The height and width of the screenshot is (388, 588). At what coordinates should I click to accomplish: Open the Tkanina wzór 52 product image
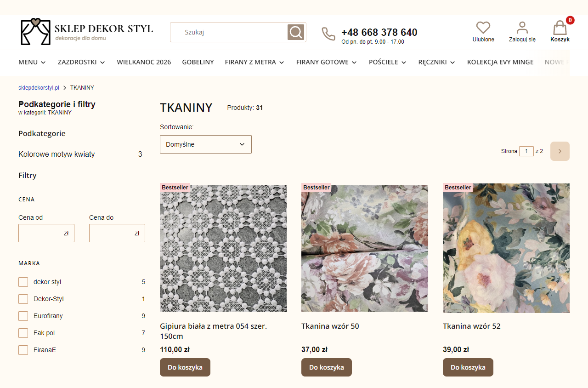506,248
